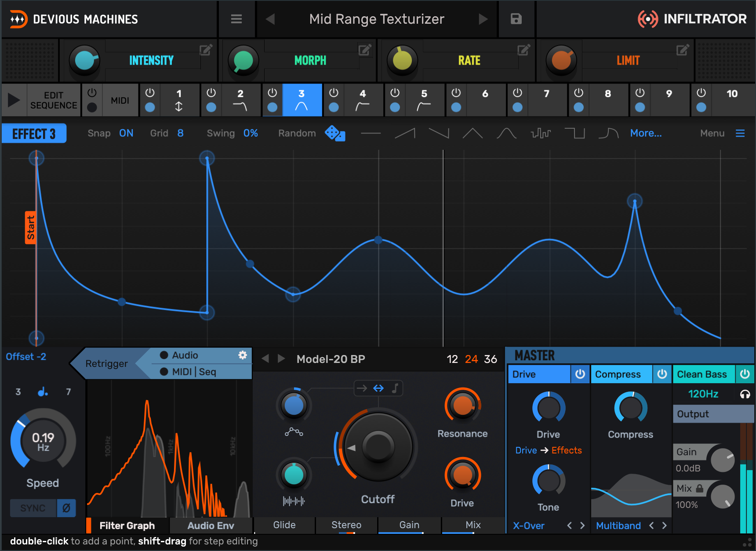
Task: Open Retrigger settings gear
Action: click(x=243, y=355)
